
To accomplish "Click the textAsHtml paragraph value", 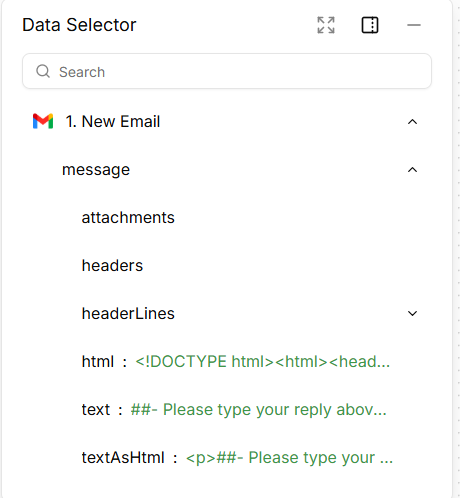I will click(289, 457).
